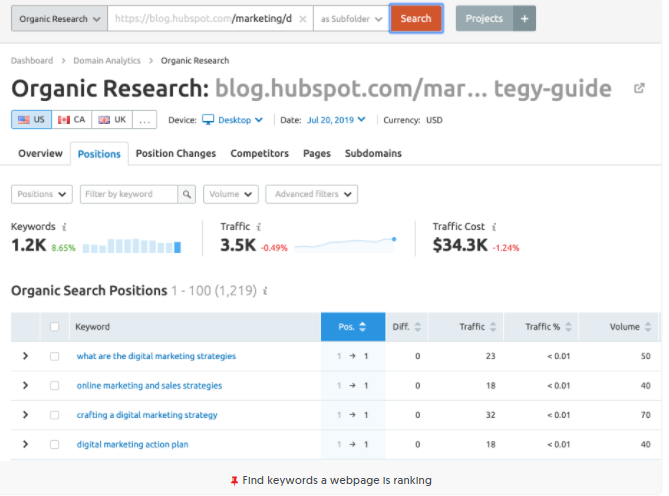Viewport: 669px width, 496px height.
Task: Open the Volume filter dropdown
Action: [x=231, y=194]
